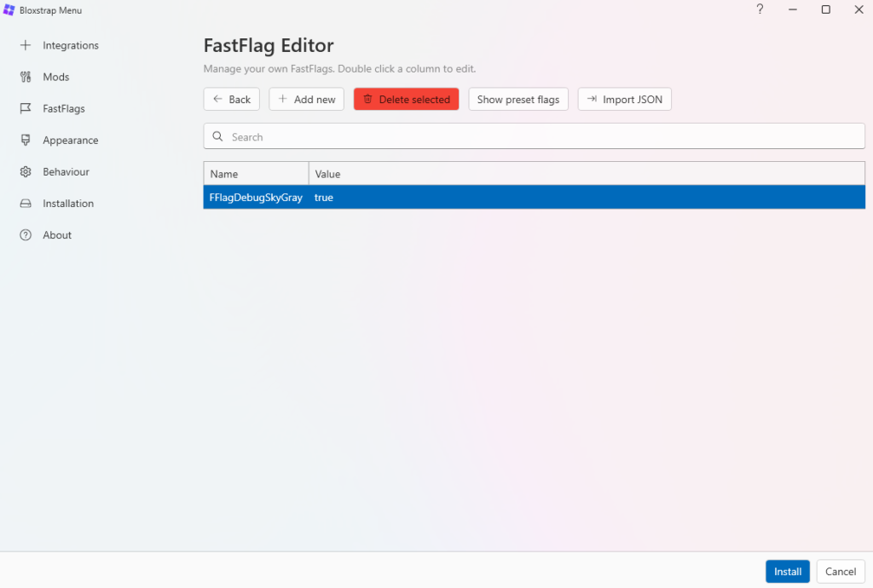The image size is (873, 588).
Task: Click the Install button
Action: point(787,571)
